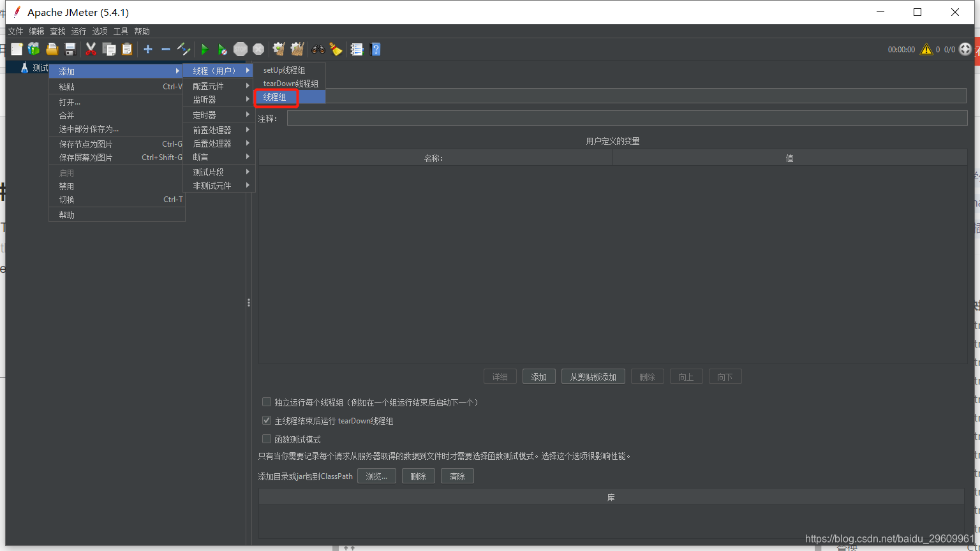Uncheck 主线程结束后运行 tearDown线程组
Screen dimensions: 980x551
(x=266, y=420)
